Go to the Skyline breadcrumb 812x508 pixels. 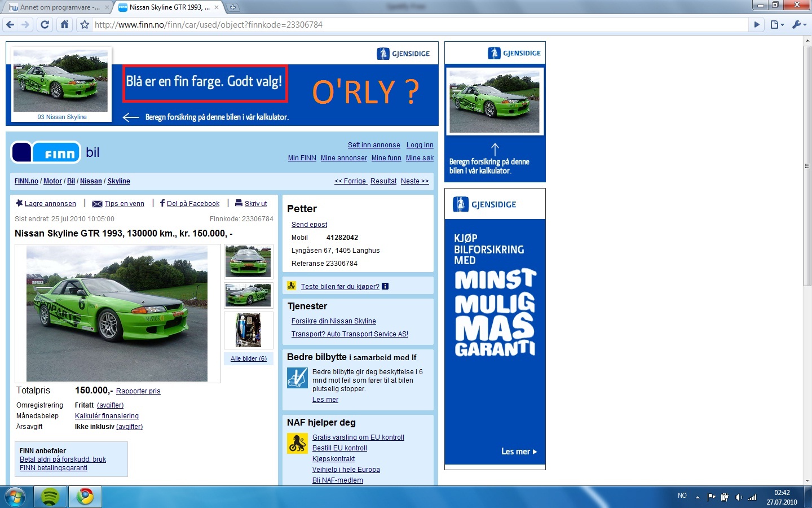click(119, 181)
